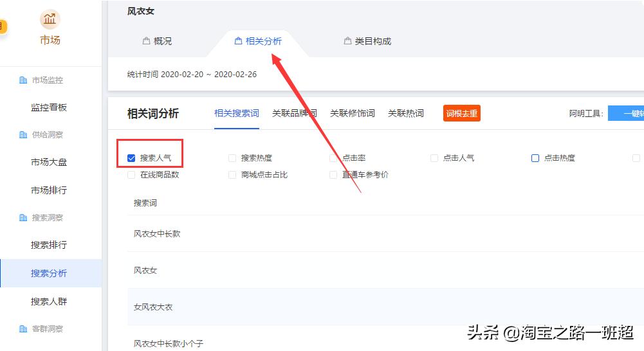
Task: Click the 相关词分析 section heading
Action: click(152, 113)
